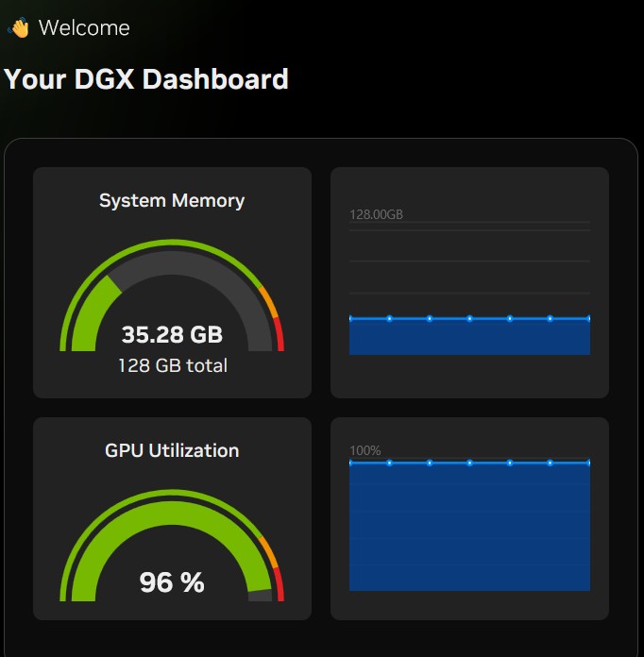The image size is (644, 657).
Task: Click the "128 GB total" label
Action: (172, 365)
